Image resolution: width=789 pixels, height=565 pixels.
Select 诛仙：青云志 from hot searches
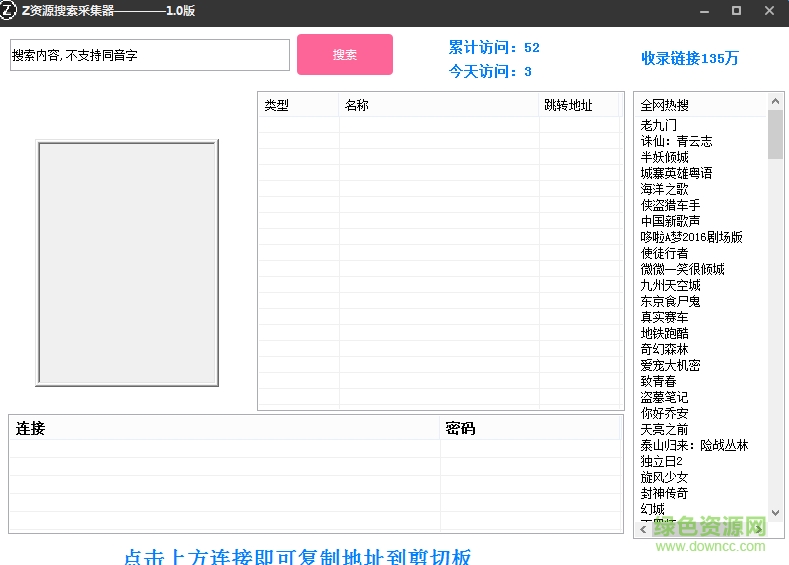(676, 141)
